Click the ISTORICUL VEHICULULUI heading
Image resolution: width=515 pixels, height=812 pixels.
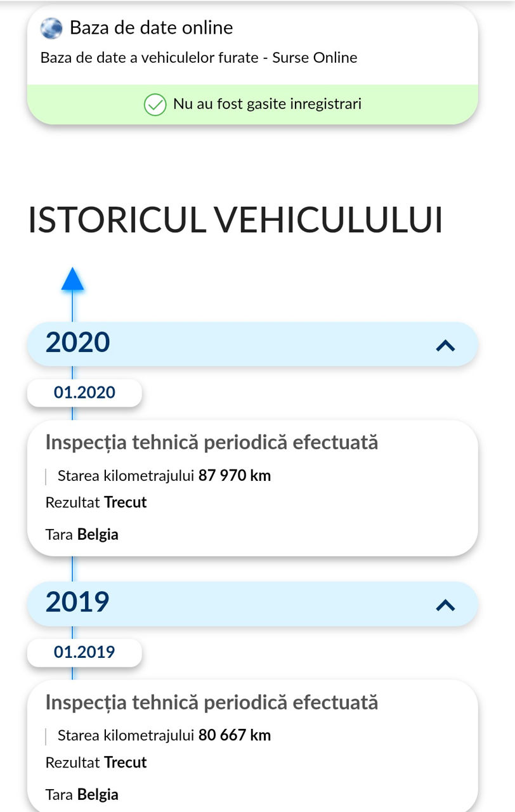coord(235,220)
